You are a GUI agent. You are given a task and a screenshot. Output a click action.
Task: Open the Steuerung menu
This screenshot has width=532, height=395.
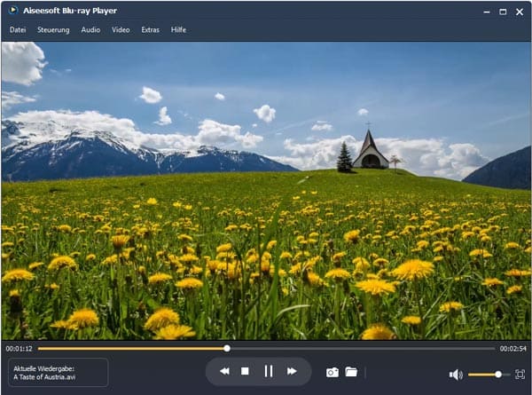point(53,29)
